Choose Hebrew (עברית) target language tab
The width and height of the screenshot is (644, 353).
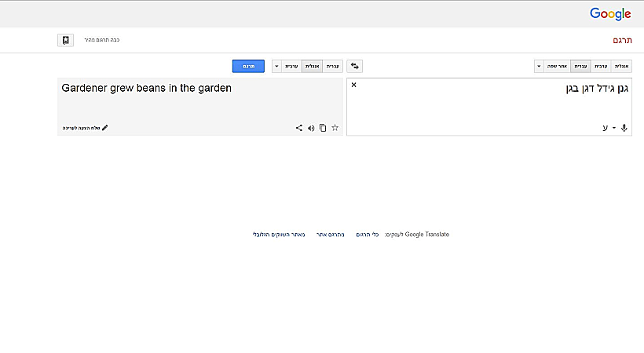tap(332, 67)
